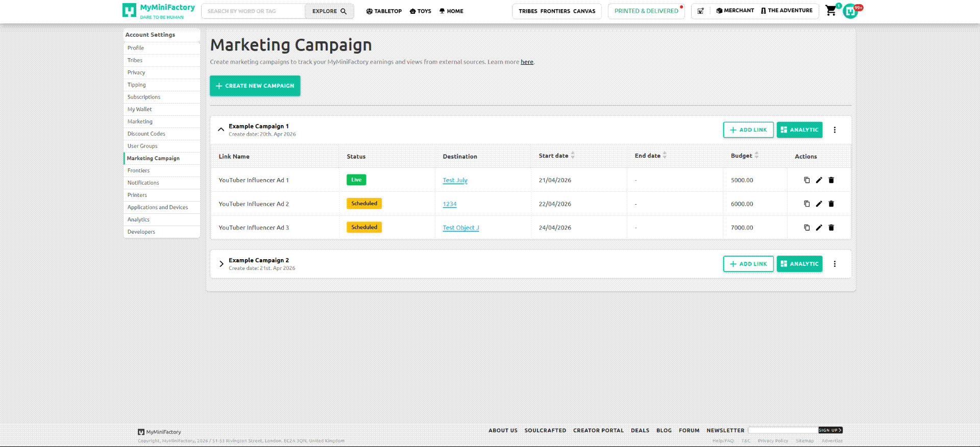Go to Canvas in top bar
This screenshot has width=980, height=447.
click(x=584, y=11)
